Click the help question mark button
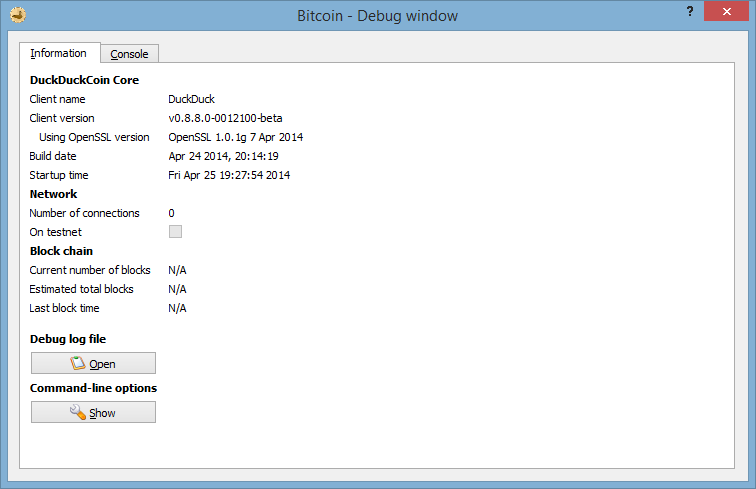 tap(690, 12)
